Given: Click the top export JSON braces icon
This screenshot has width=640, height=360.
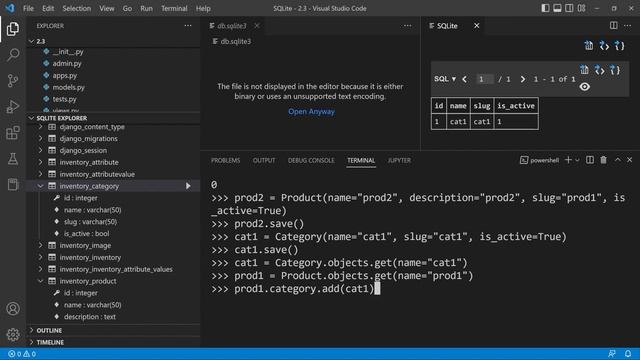Looking at the screenshot, I should coord(620,45).
